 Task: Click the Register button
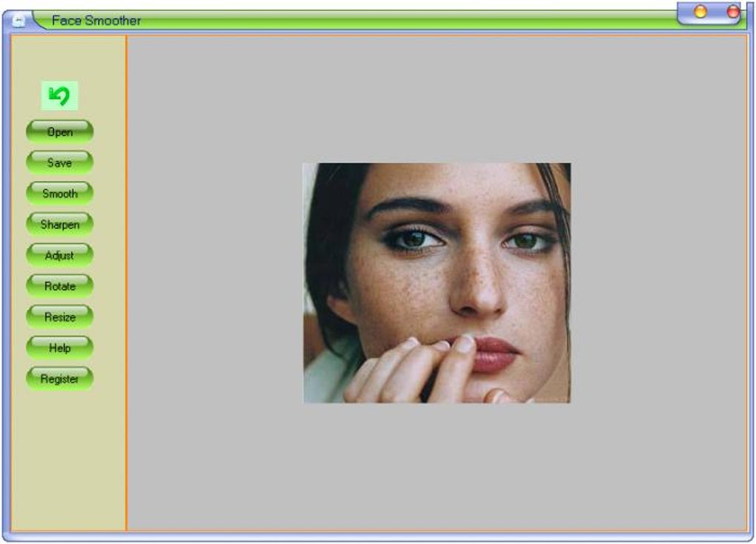(x=59, y=379)
